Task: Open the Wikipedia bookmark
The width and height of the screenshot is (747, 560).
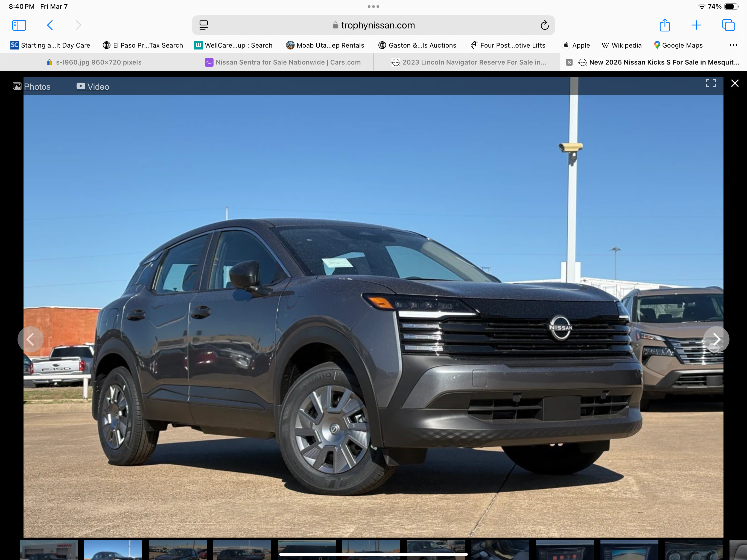Action: (621, 45)
